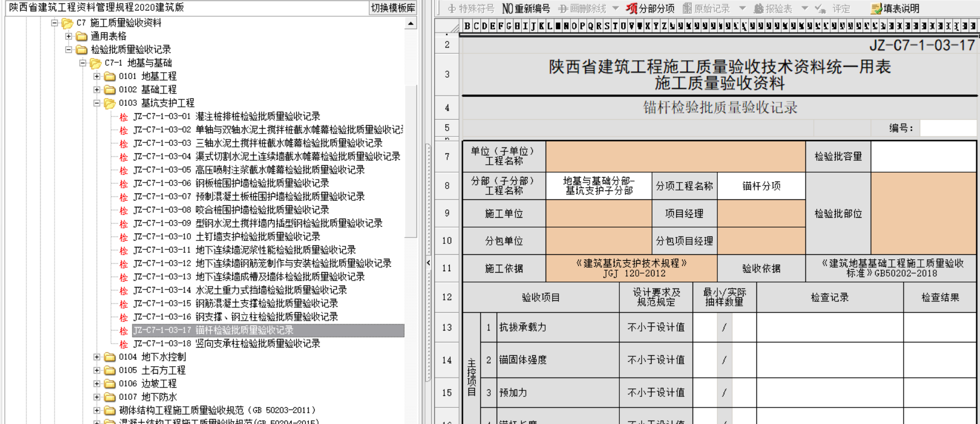Click the 检验批容量 value cell

[923, 157]
